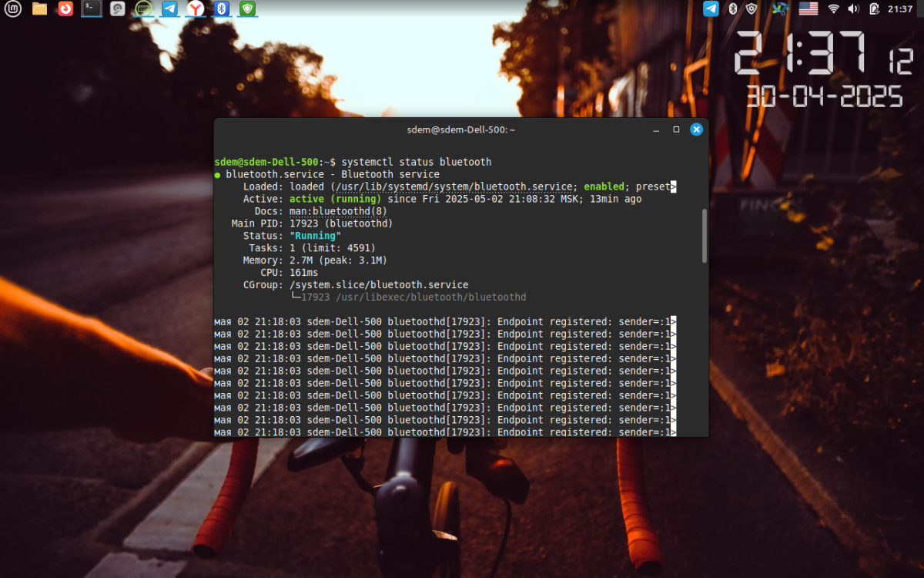Click the '/usr/libexec/bluetooth/bluetoothd' process line

point(430,297)
